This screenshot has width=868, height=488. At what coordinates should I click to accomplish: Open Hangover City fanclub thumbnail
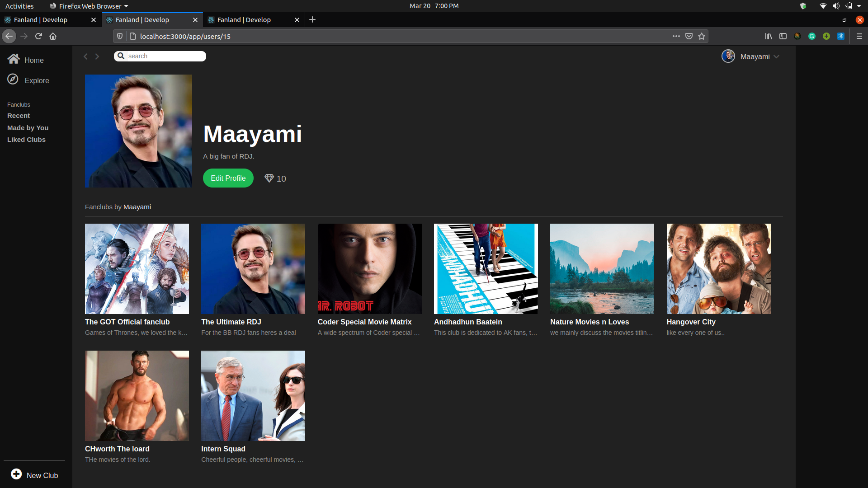click(x=718, y=269)
